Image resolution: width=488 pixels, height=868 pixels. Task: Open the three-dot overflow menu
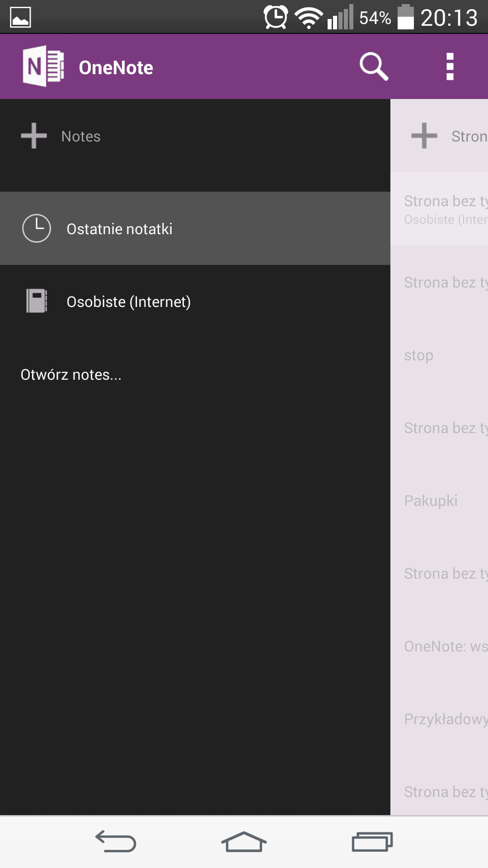(450, 66)
